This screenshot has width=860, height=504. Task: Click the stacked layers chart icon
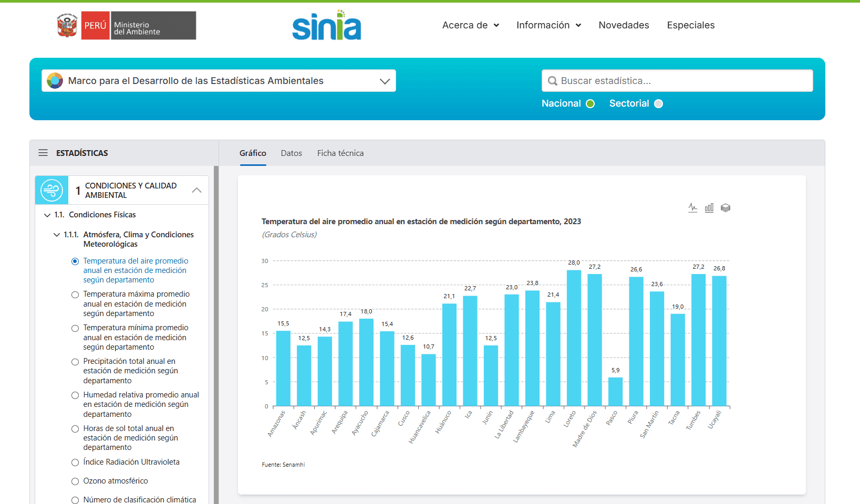coord(726,208)
